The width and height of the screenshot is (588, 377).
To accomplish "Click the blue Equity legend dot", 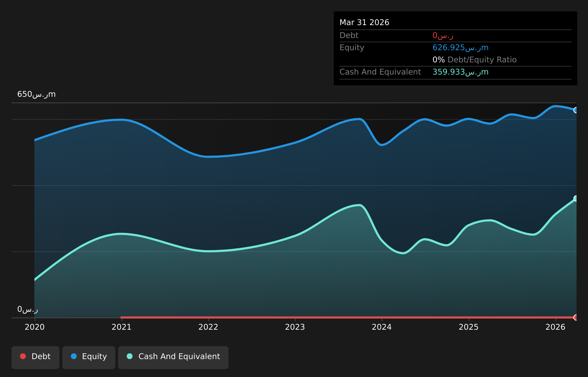I will (74, 356).
